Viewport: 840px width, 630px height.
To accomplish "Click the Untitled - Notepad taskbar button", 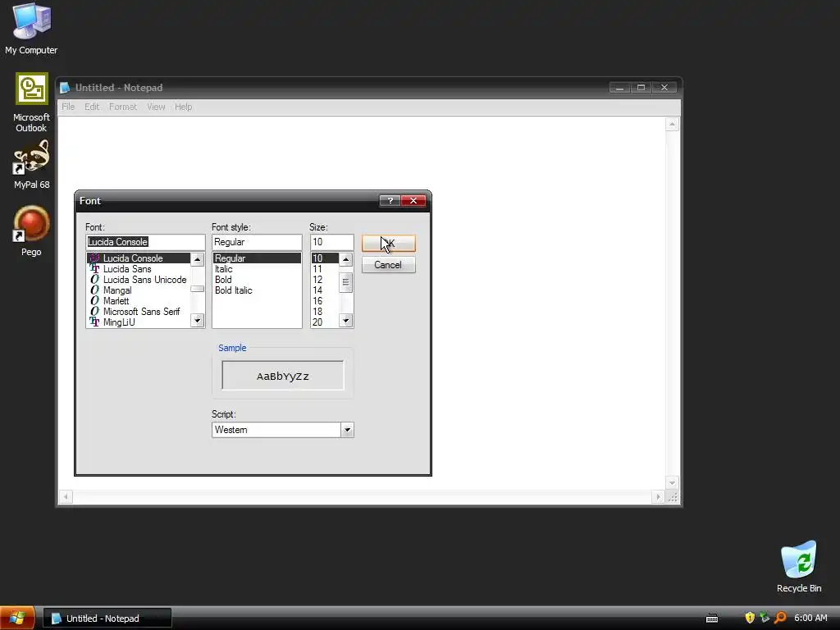I will click(107, 619).
